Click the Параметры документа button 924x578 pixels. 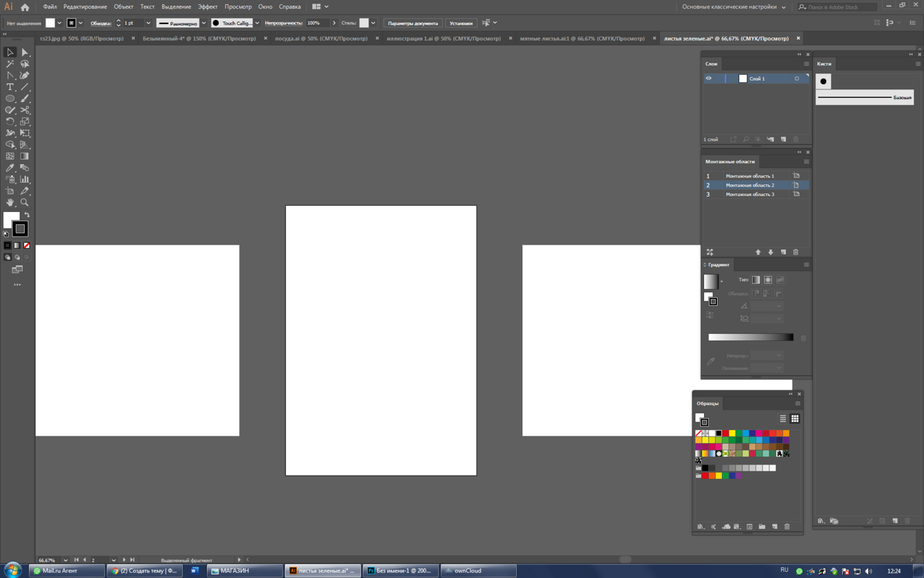(413, 23)
